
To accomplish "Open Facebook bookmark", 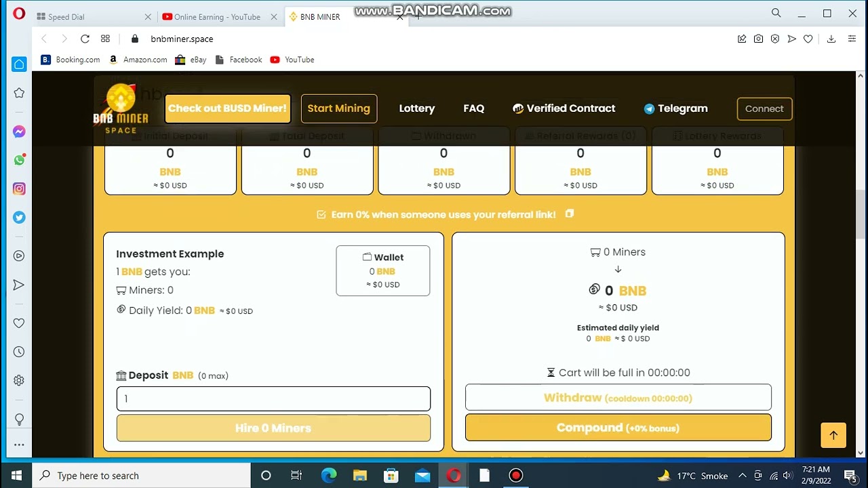I will [x=238, y=60].
